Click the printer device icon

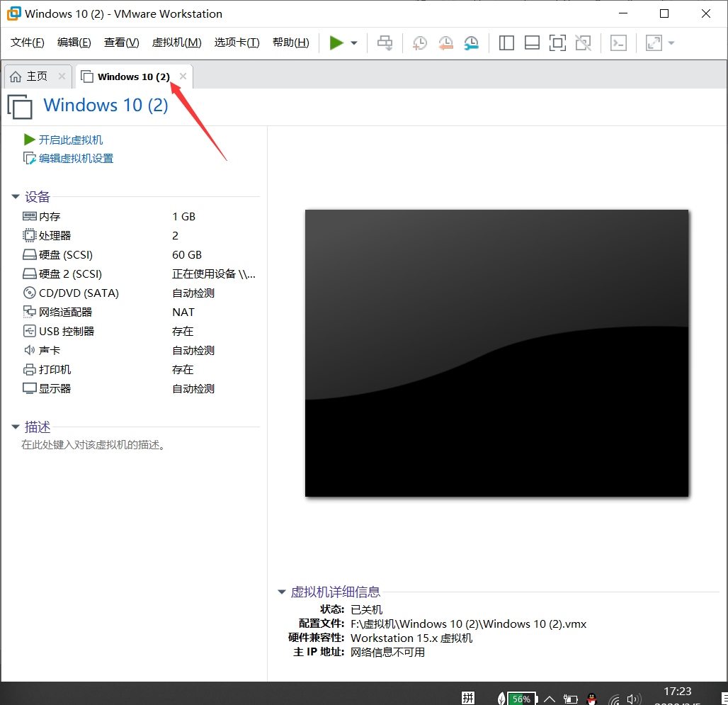point(29,369)
